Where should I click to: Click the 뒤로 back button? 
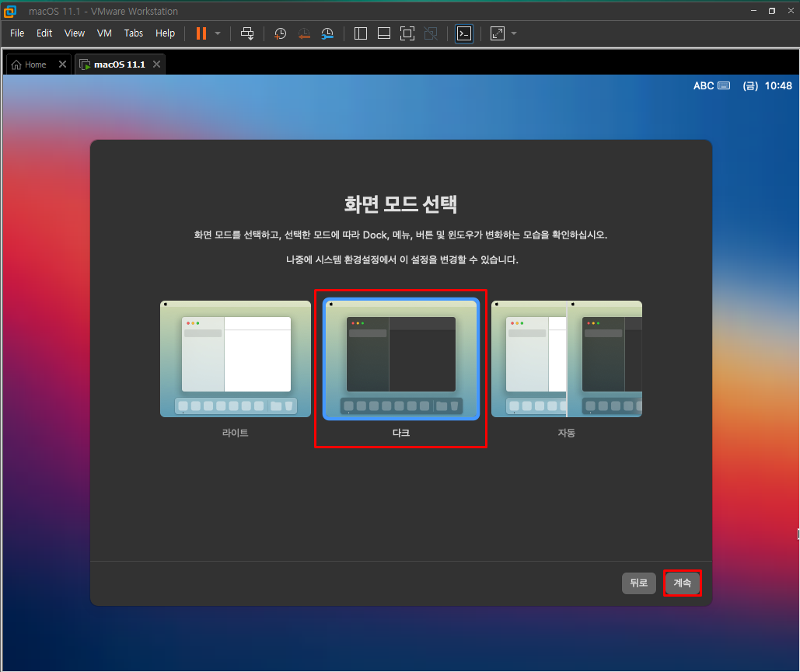tap(639, 583)
